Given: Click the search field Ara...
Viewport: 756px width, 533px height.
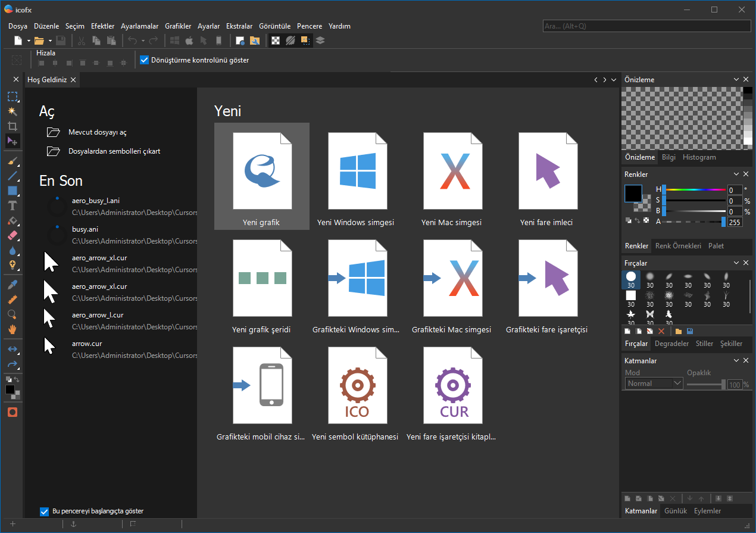Looking at the screenshot, I should tap(647, 26).
